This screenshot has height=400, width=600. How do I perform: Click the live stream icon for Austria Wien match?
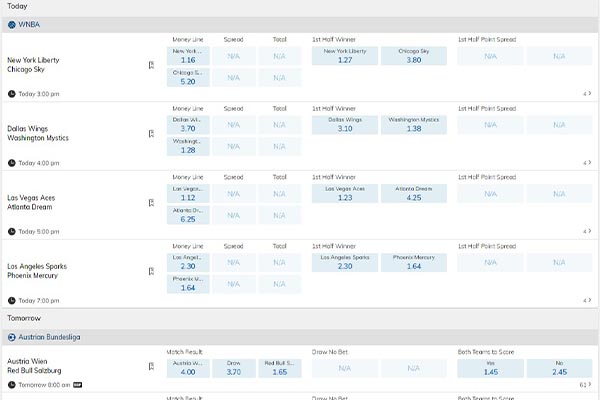(x=78, y=385)
